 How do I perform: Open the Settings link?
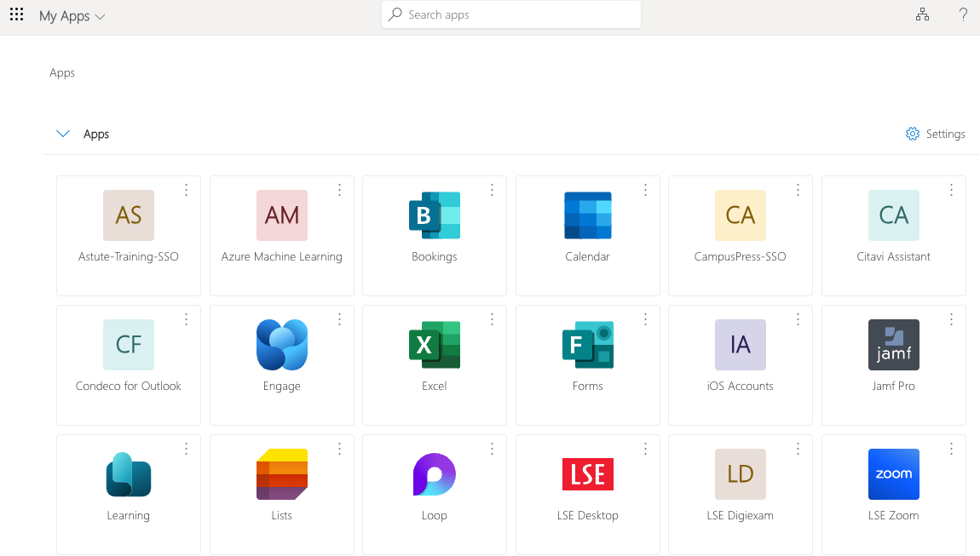coord(935,134)
